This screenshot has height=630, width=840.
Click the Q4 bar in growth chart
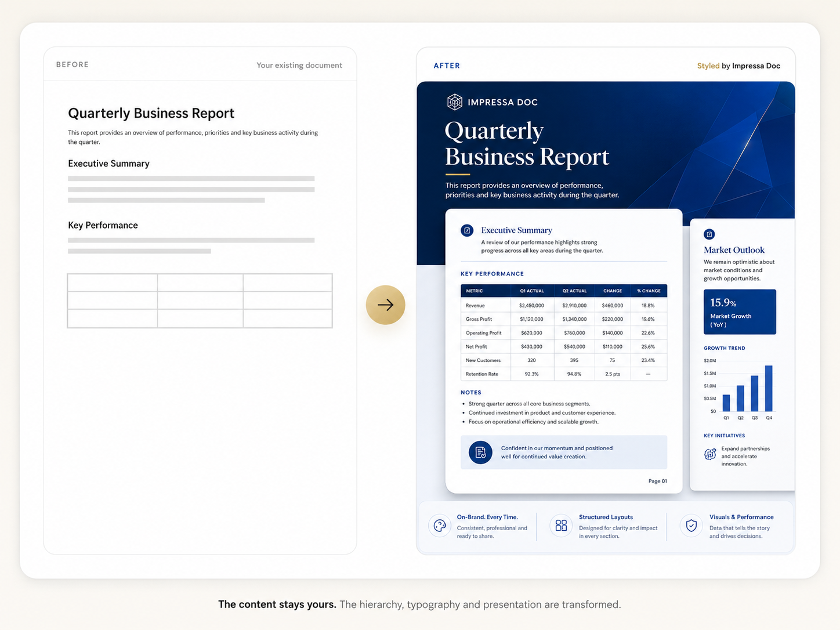[x=769, y=388]
